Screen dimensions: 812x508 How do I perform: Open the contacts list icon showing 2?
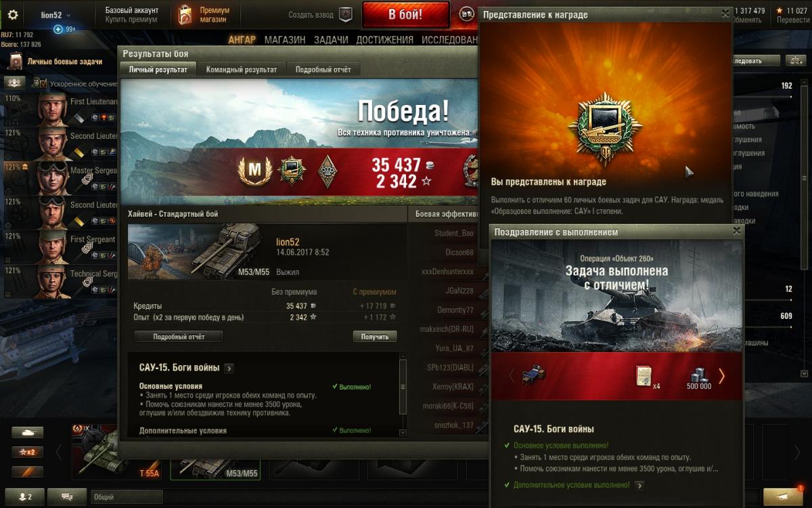25,496
